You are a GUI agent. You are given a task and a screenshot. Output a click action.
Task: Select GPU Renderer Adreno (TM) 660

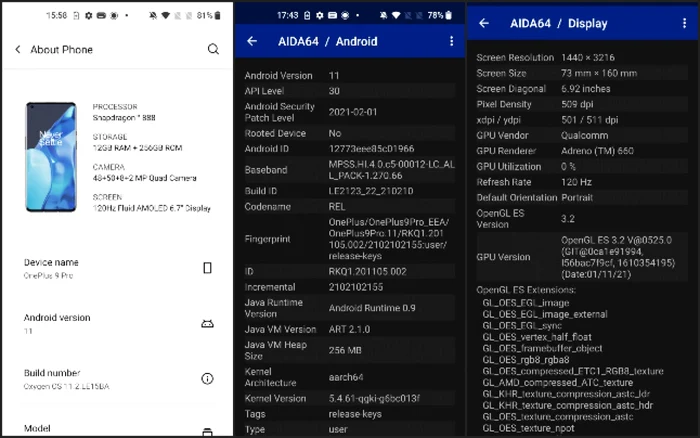[x=582, y=151]
